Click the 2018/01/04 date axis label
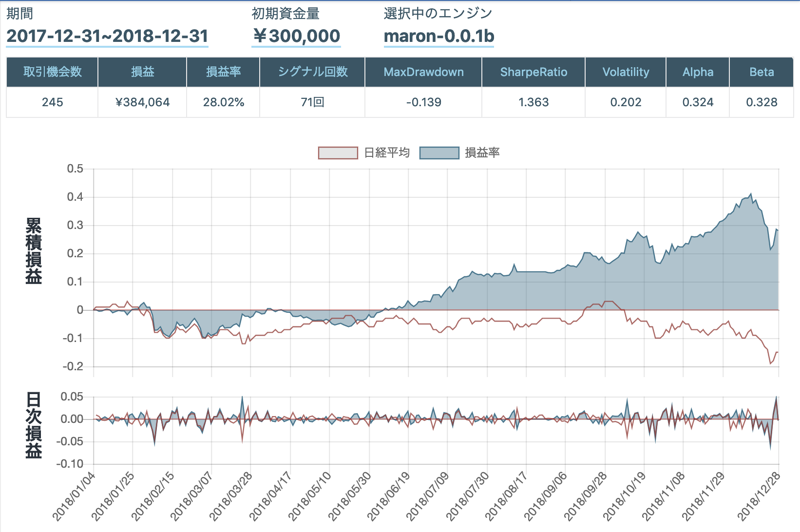The image size is (800, 532). tap(75, 496)
